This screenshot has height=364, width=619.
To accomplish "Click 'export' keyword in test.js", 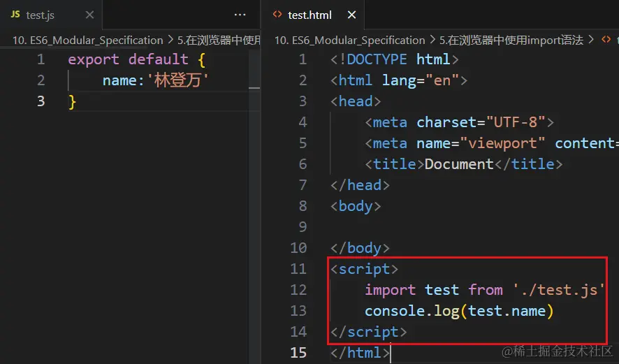I will pos(94,59).
